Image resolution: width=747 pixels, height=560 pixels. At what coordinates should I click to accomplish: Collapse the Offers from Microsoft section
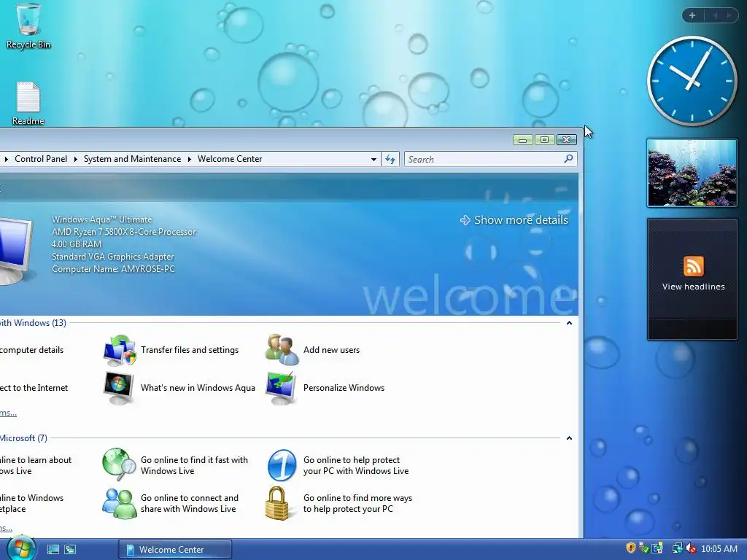point(569,438)
